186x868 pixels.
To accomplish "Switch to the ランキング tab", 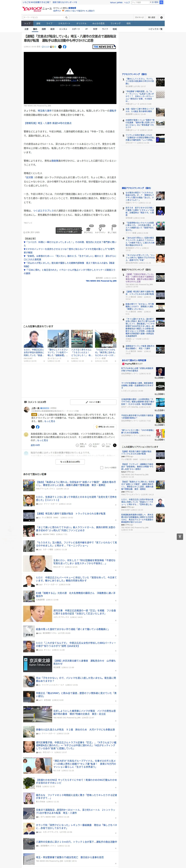I will pos(115,24).
